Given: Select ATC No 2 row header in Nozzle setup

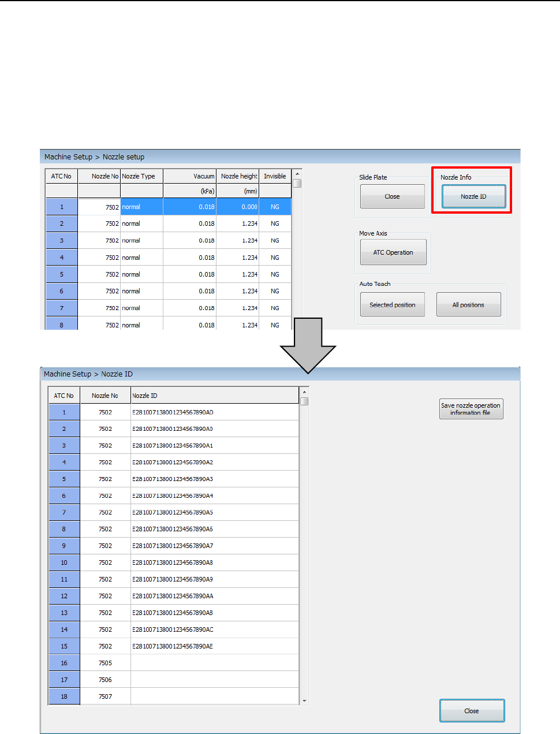Looking at the screenshot, I should pyautogui.click(x=62, y=223).
